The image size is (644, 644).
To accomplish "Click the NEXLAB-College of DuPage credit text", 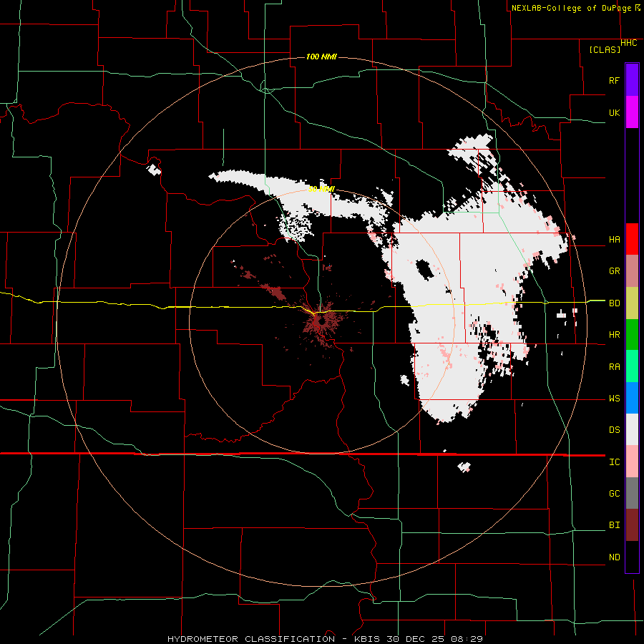I will [x=571, y=8].
